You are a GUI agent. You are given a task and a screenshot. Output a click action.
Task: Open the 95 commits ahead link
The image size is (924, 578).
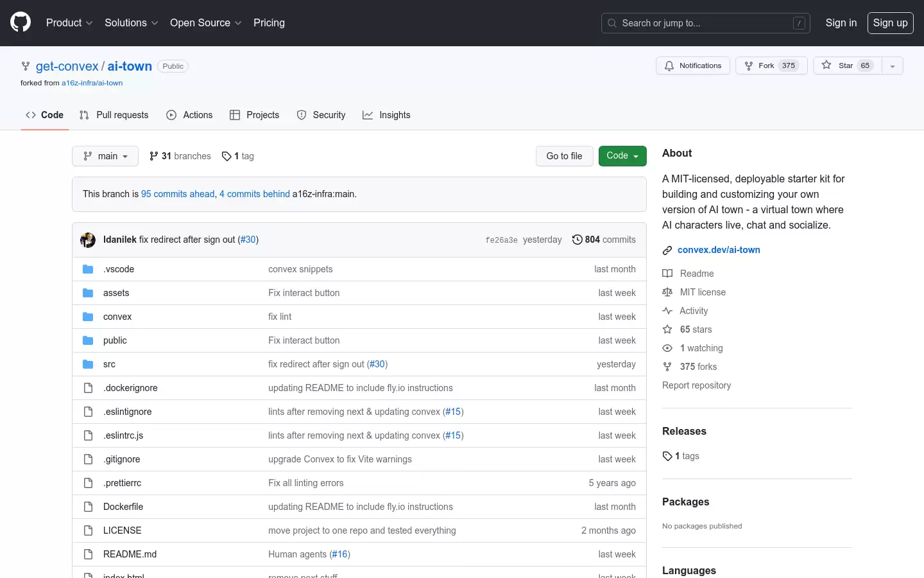point(178,194)
